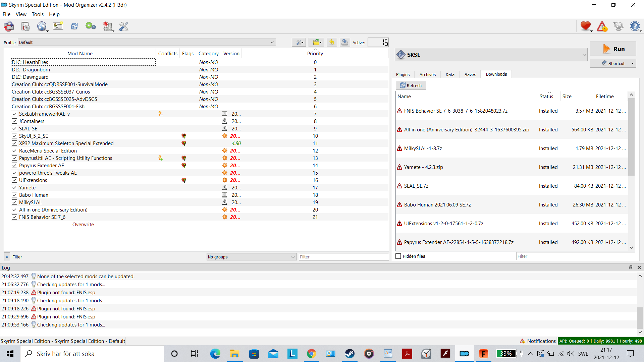
Task: Open Microsoft Edge from the taskbar
Action: pos(215,354)
